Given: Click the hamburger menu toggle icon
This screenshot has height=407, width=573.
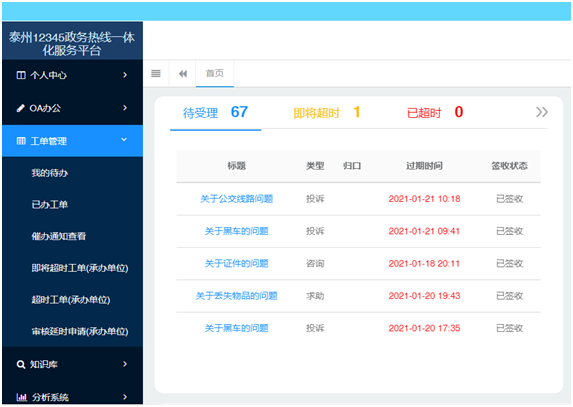Looking at the screenshot, I should [x=156, y=73].
